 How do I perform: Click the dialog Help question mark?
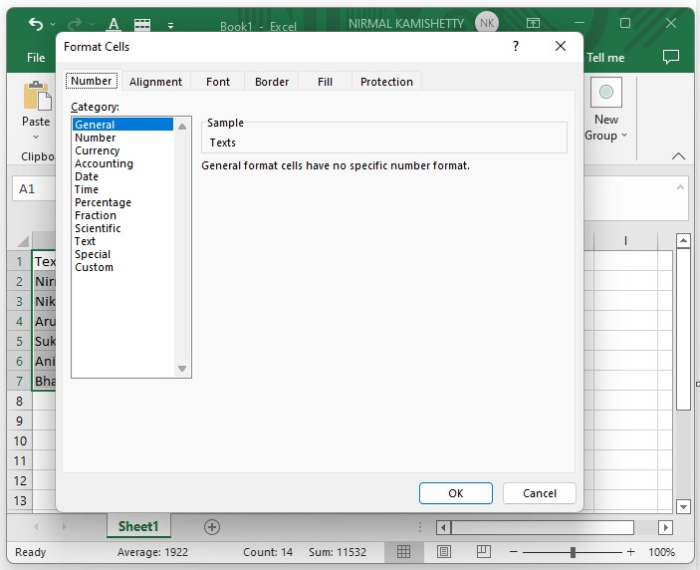[516, 46]
